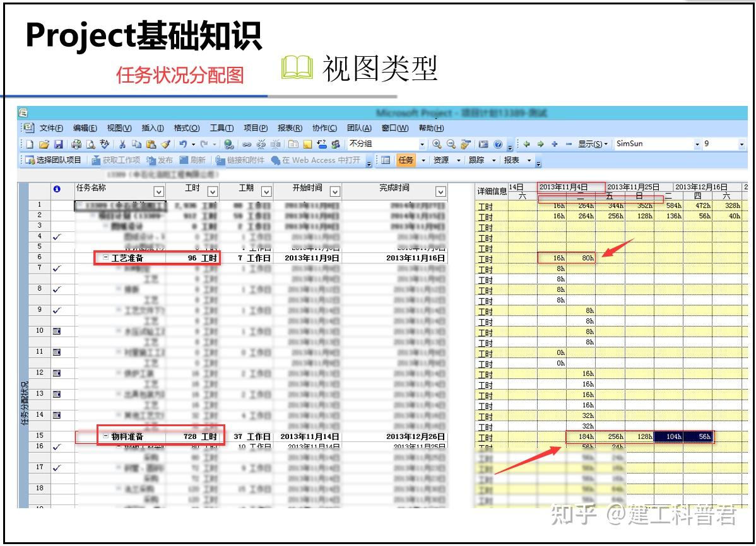This screenshot has height=546, width=756.
Task: Click the Zoom Out magnifier icon
Action: click(451, 144)
